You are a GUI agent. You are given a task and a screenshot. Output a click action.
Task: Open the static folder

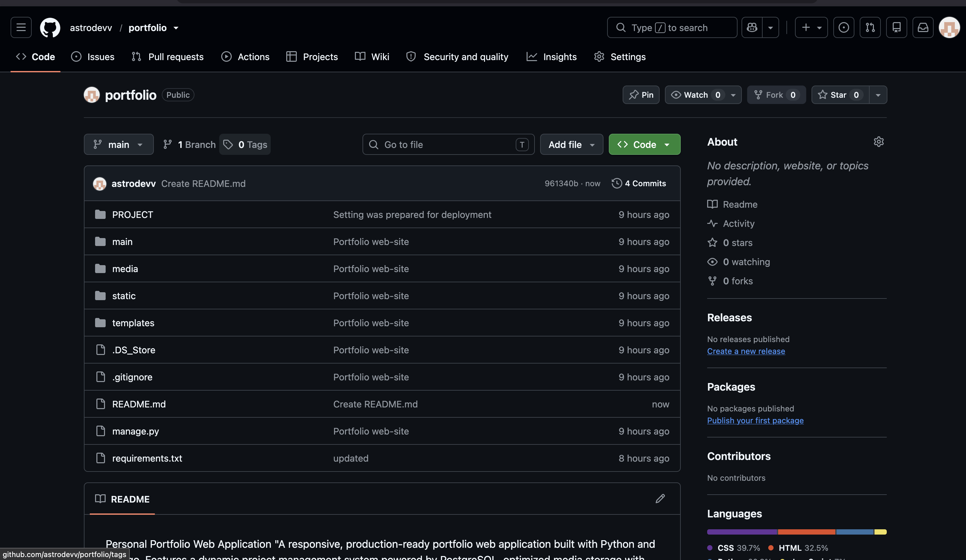coord(124,296)
